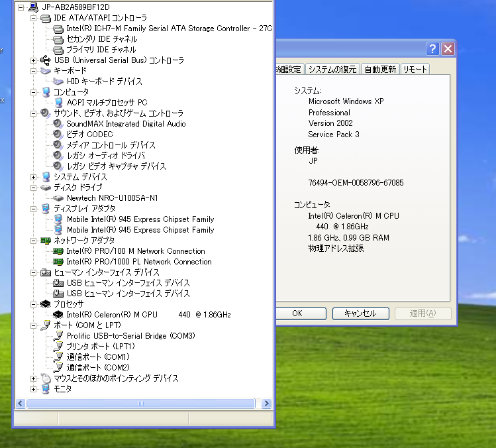Select the ヒューマン インターフェイス デバイス category row
This screenshot has width=496, height=448.
click(x=106, y=272)
